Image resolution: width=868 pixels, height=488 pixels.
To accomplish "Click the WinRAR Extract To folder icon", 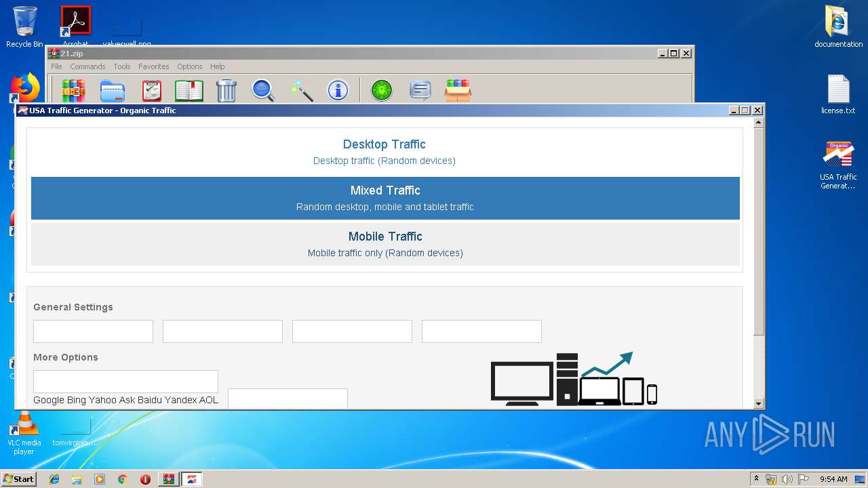I will (x=113, y=90).
